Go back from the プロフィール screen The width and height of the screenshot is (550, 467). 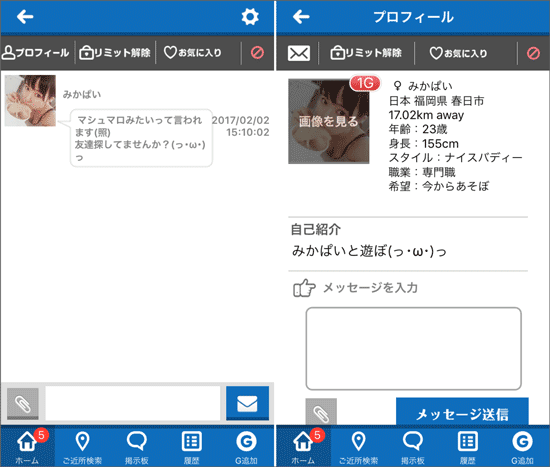[x=301, y=16]
